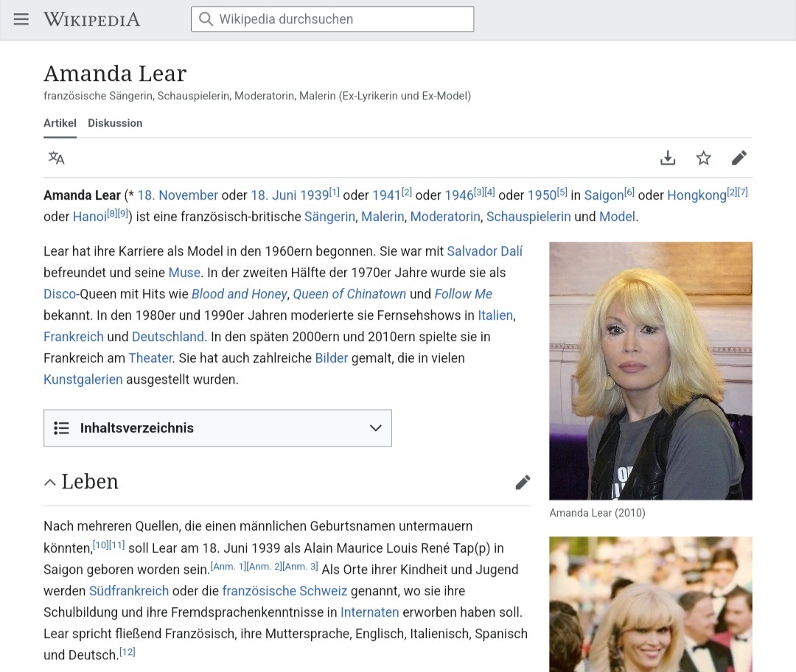The height and width of the screenshot is (672, 796).
Task: Open the französische Schweiz link
Action: pos(284,591)
